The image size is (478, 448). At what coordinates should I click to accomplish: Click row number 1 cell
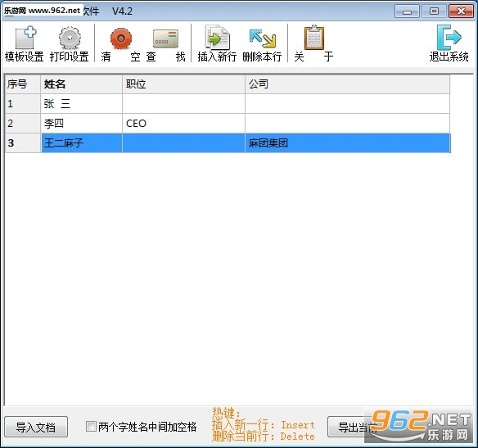[x=23, y=104]
